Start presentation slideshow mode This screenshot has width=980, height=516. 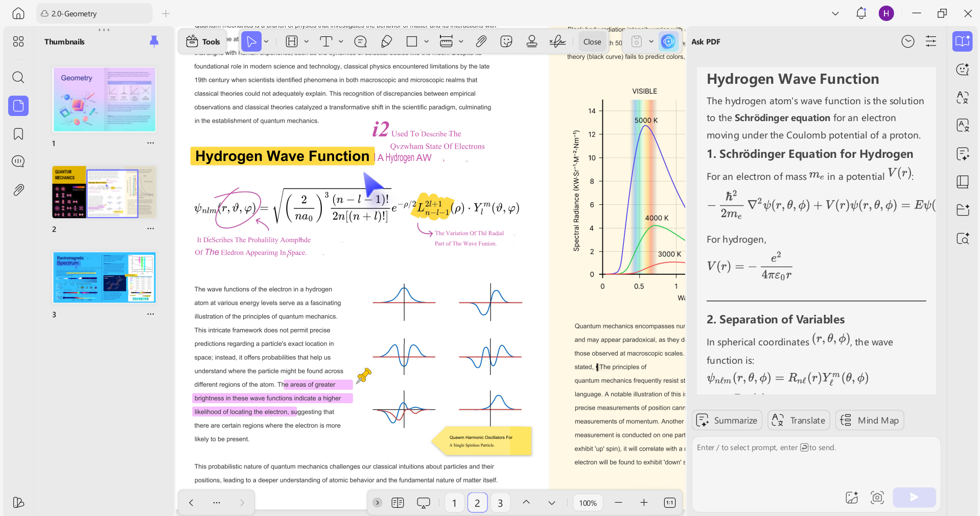(424, 503)
